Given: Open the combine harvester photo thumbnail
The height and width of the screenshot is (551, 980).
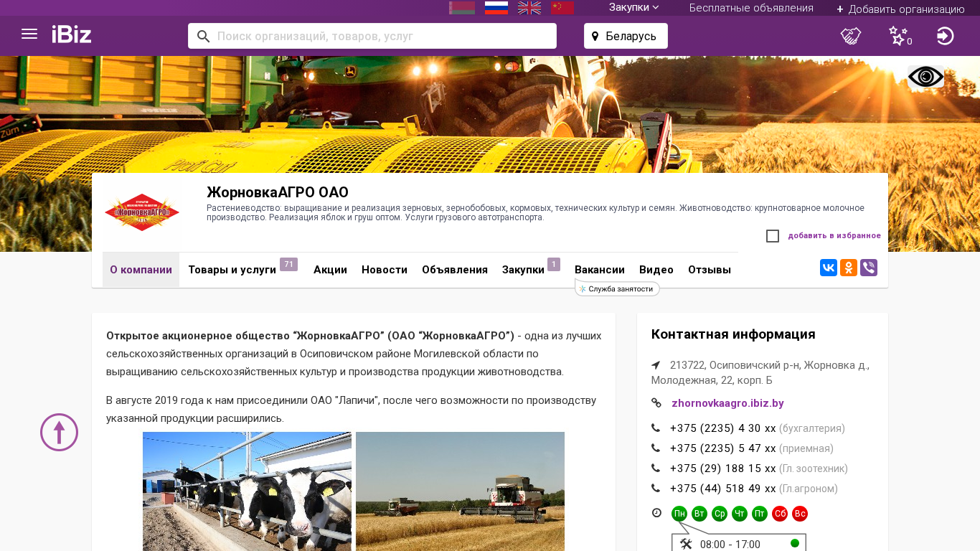Looking at the screenshot, I should [460, 491].
